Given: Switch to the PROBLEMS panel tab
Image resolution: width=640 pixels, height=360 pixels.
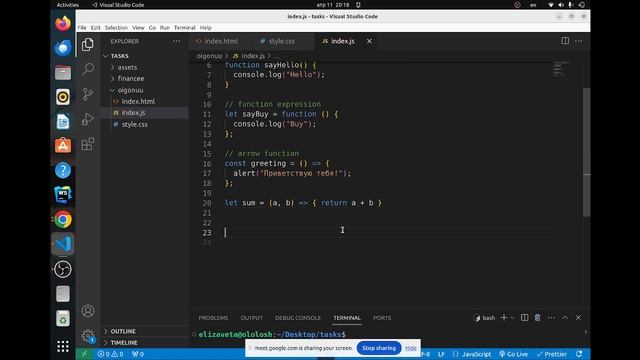Looking at the screenshot, I should point(213,318).
